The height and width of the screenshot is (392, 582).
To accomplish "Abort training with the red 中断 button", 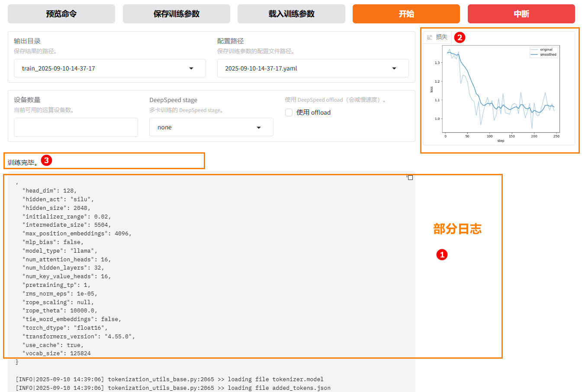I will click(521, 14).
